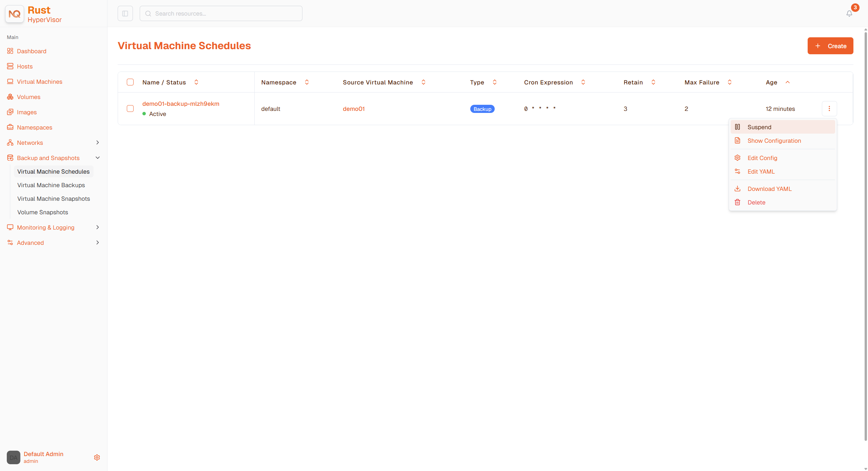Click the page vertical scrollbar
The height and width of the screenshot is (471, 868).
point(866,234)
